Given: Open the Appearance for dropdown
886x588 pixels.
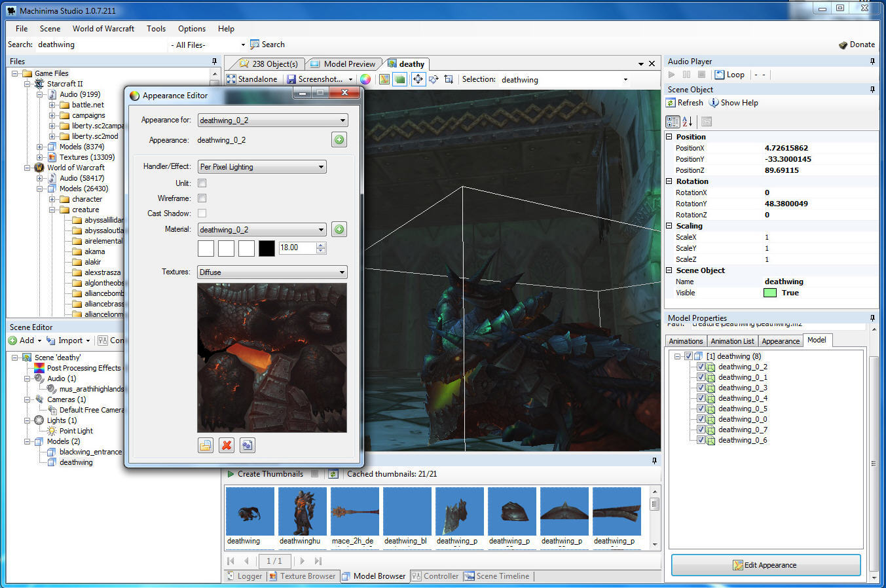Looking at the screenshot, I should tap(272, 120).
